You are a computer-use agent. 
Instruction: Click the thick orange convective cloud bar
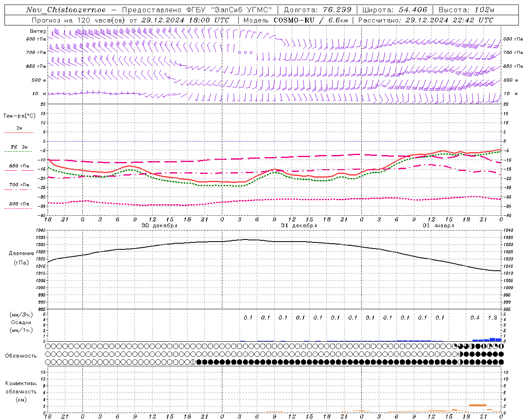[x=477, y=405]
